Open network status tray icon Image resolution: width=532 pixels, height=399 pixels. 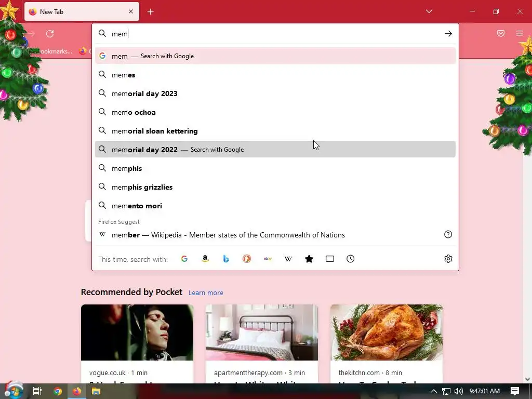[446, 391]
